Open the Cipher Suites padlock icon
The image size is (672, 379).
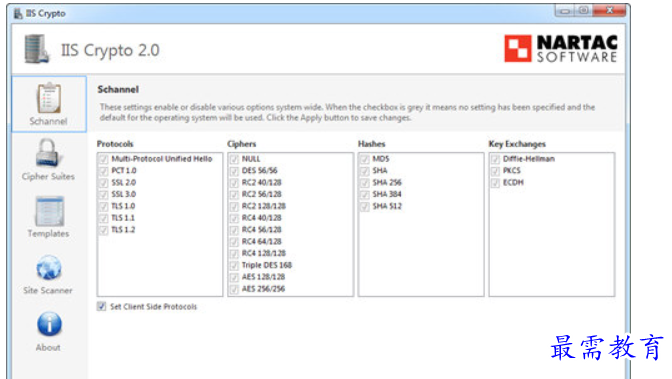point(47,153)
